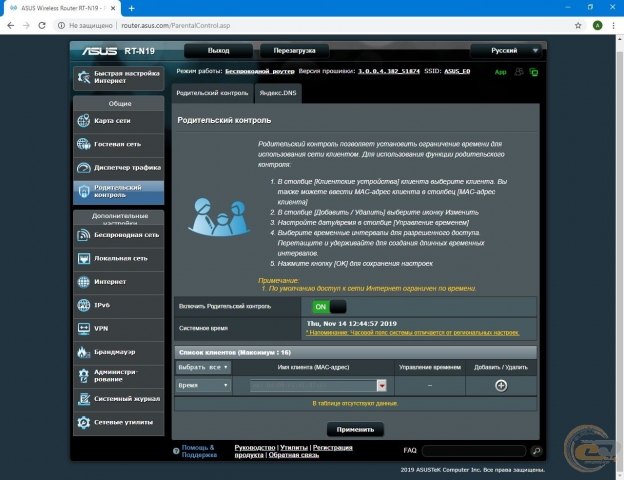Open the Русский language dropdown
Image resolution: width=624 pixels, height=480 pixels.
508,51
